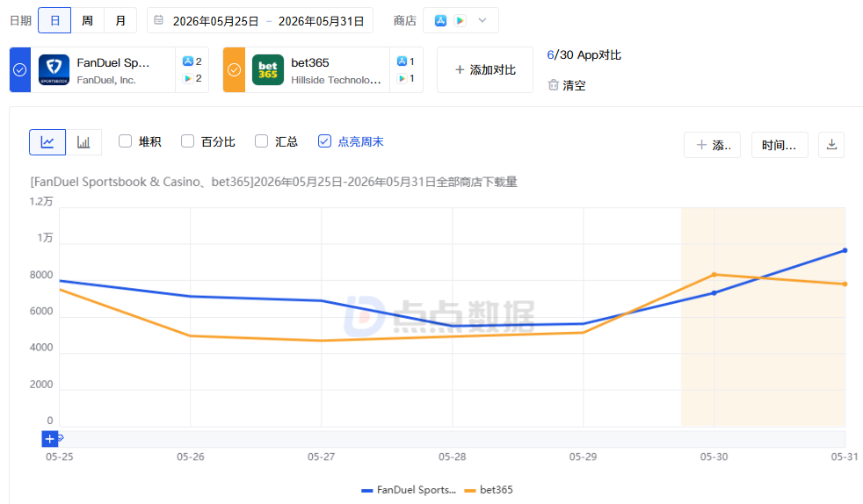
Task: Open the 时间 time dropdown
Action: tap(780, 145)
